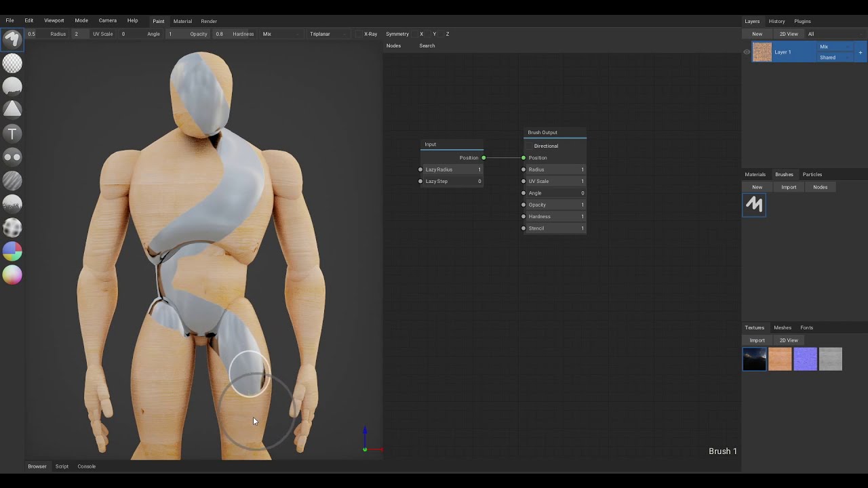Open the Triplanar projection dropdown
Image resolution: width=868 pixels, height=488 pixels.
click(x=328, y=34)
